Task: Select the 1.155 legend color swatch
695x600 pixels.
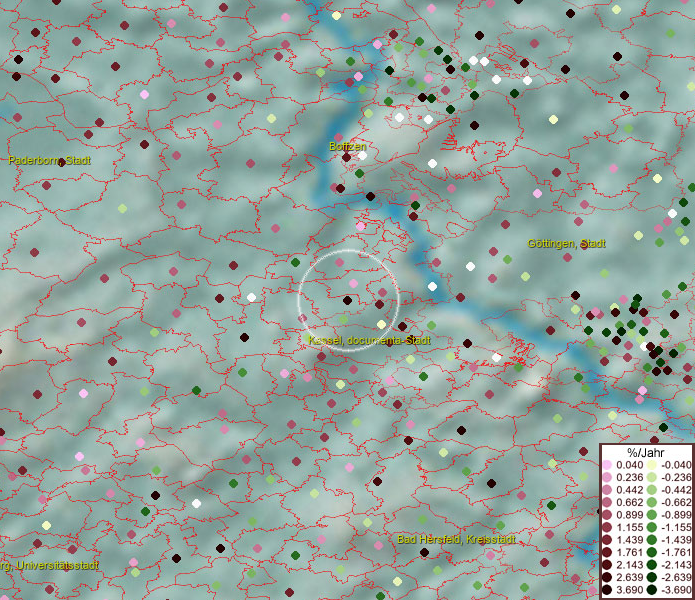Action: pyautogui.click(x=607, y=527)
